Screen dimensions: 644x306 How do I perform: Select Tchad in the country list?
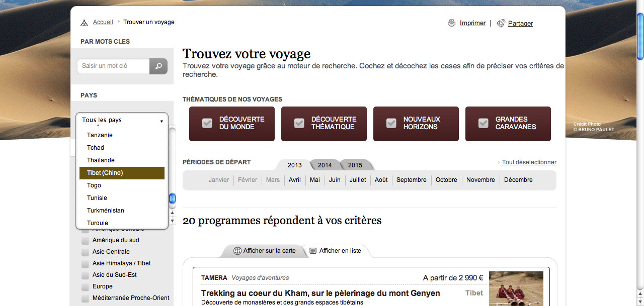pos(122,148)
